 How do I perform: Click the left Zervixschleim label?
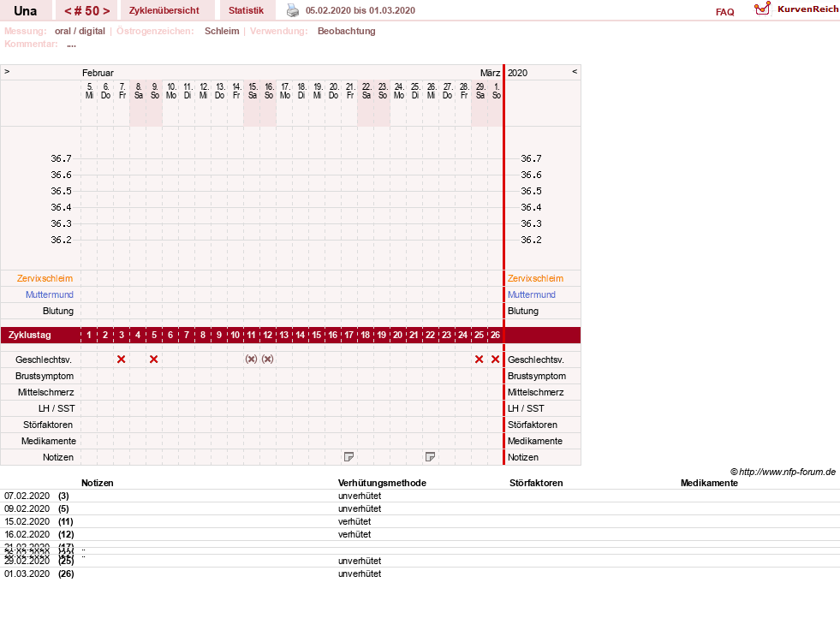coord(45,278)
